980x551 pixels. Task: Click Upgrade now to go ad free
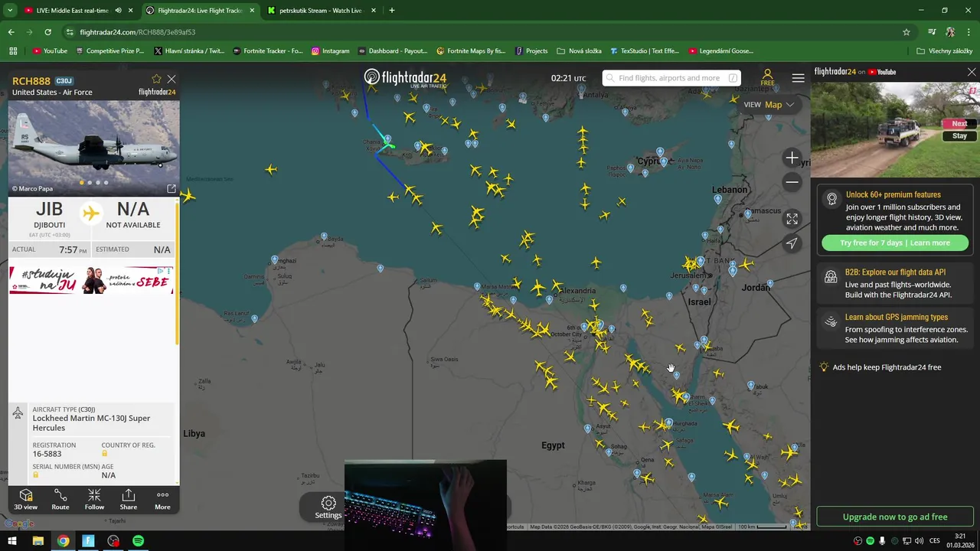click(x=895, y=517)
